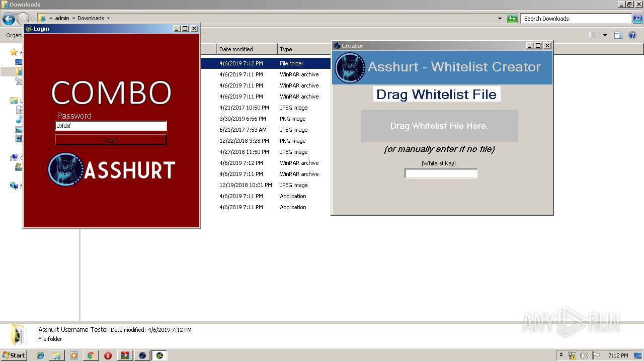Minimize the Creator window
The height and width of the screenshot is (362, 644).
point(530,46)
